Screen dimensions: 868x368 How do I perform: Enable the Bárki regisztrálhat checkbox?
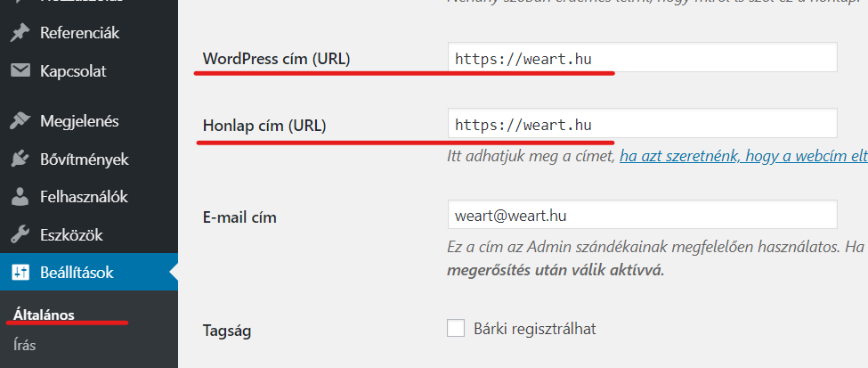(456, 329)
